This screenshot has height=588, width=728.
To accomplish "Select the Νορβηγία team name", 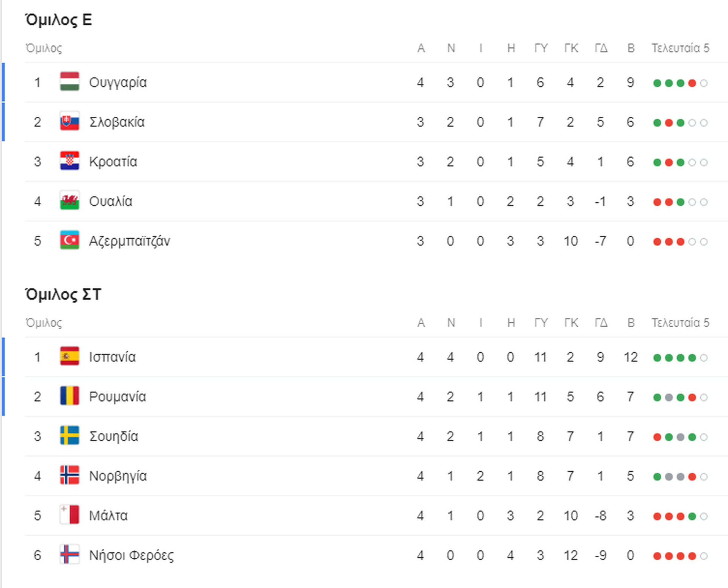I will [118, 476].
